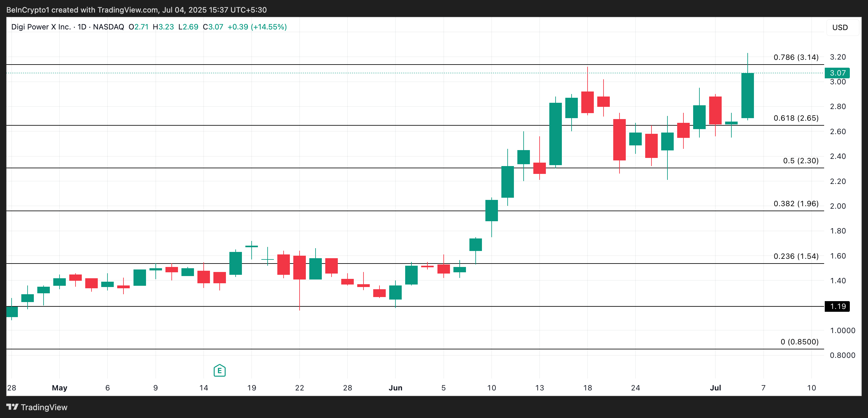Click the black 1.19 price label
Screen dimensions: 868x418
pyautogui.click(x=837, y=306)
